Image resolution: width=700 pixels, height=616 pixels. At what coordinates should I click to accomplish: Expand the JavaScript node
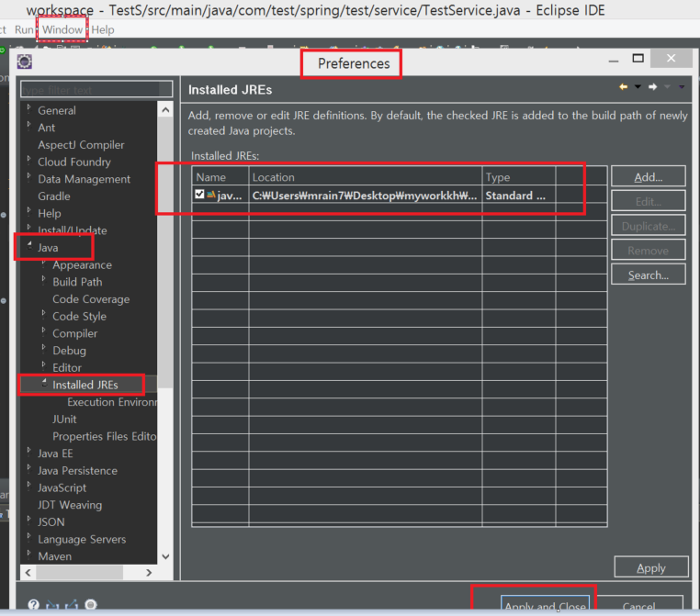29,485
